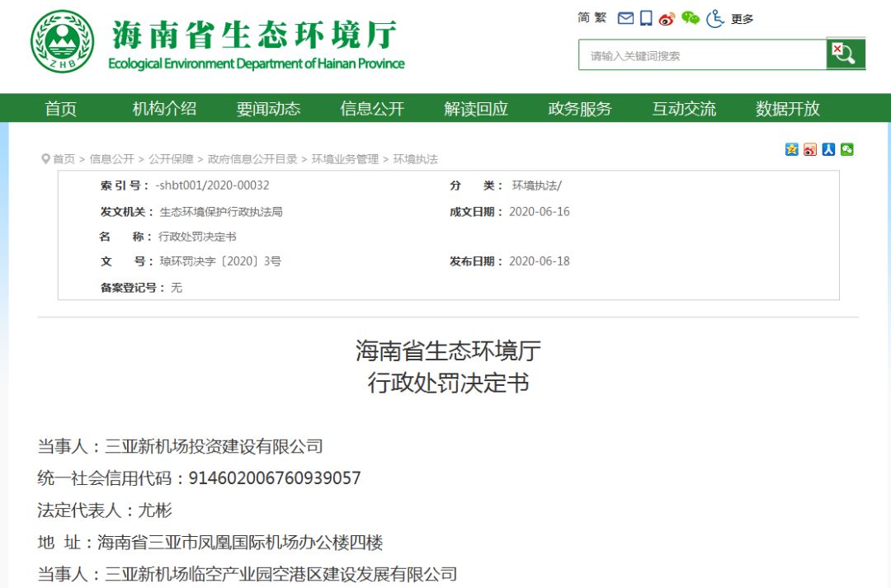Switch to Simplified Chinese with 简

pyautogui.click(x=583, y=18)
